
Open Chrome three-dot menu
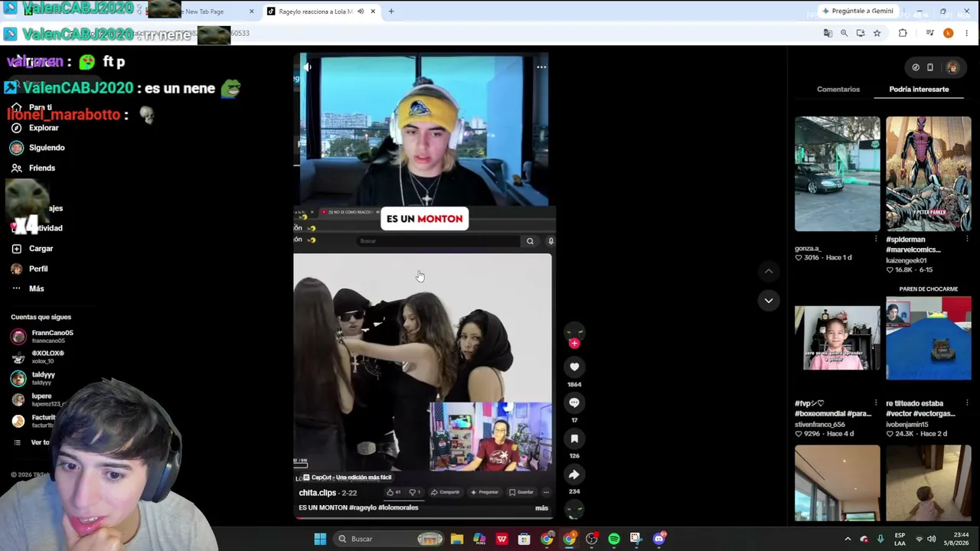pyautogui.click(x=967, y=33)
